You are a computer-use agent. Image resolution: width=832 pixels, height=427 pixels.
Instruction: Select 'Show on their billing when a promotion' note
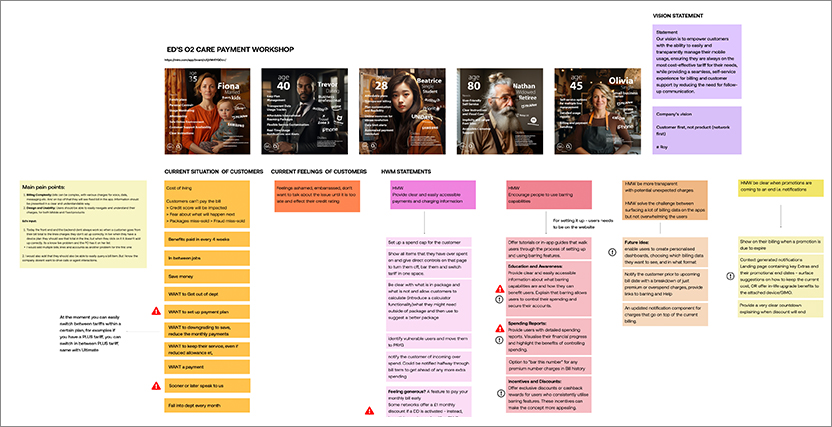point(781,245)
